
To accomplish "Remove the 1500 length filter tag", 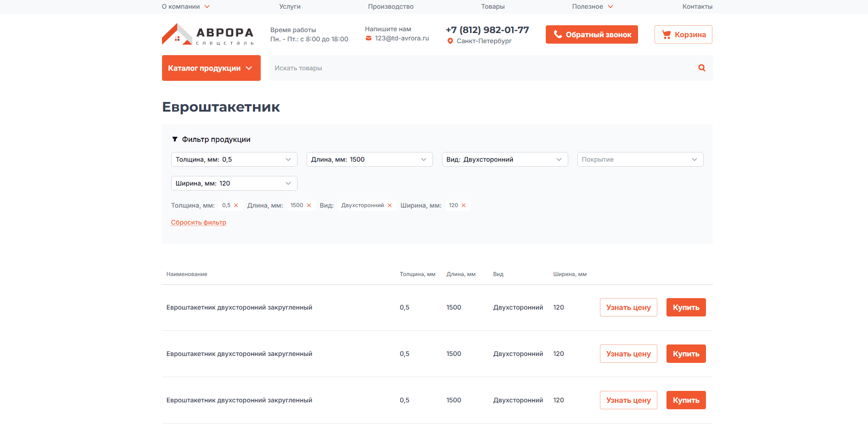I will (x=309, y=205).
